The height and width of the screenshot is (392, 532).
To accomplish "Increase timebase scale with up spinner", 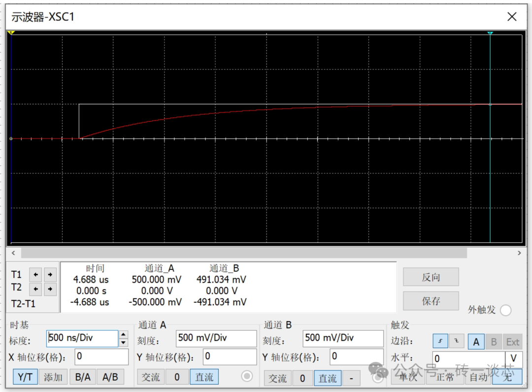I will coord(124,335).
